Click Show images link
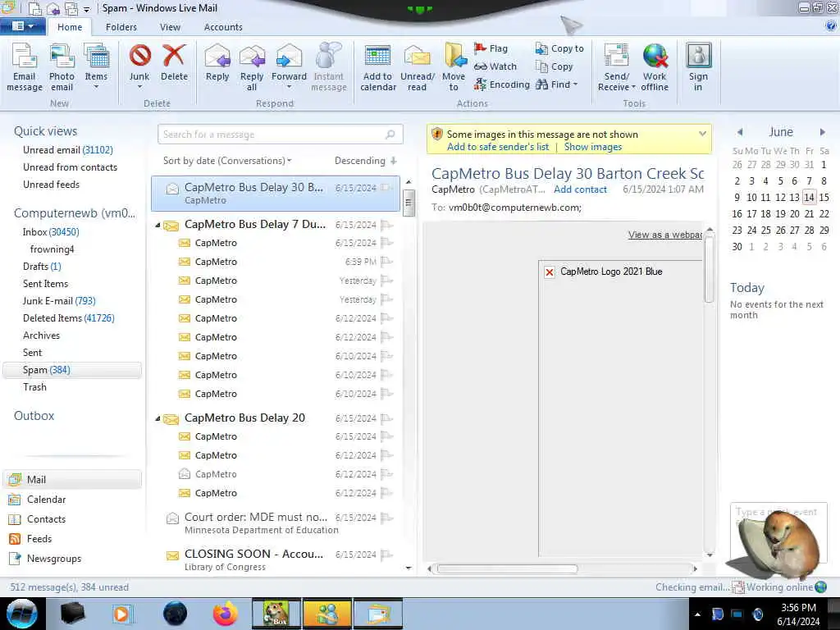Screen dimensions: 840x630 [x=592, y=147]
